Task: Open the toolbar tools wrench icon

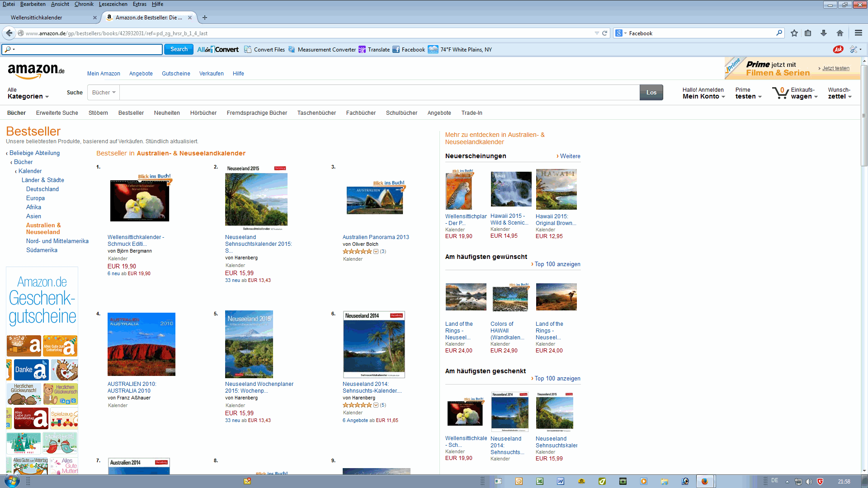Action: click(854, 49)
